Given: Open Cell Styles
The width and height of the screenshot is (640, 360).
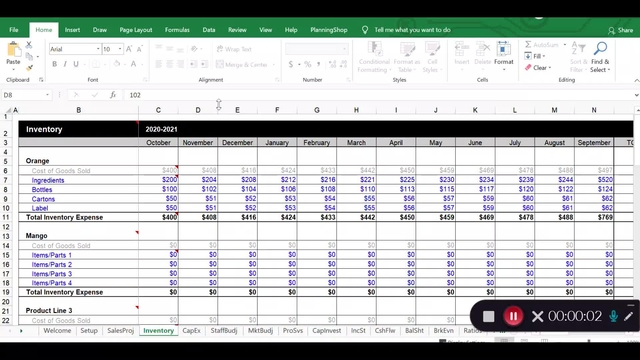Looking at the screenshot, I should [x=432, y=57].
